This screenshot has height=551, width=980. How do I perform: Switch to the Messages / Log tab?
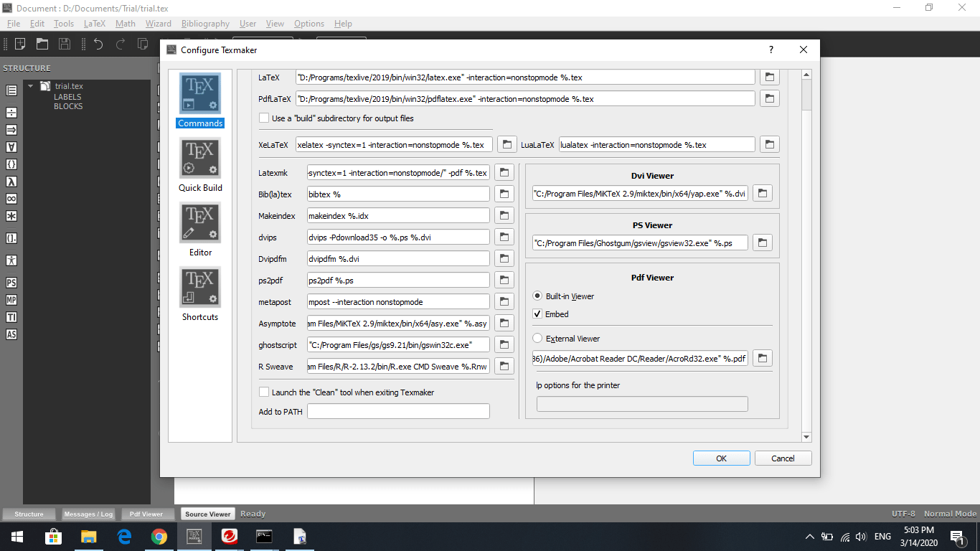(x=88, y=514)
